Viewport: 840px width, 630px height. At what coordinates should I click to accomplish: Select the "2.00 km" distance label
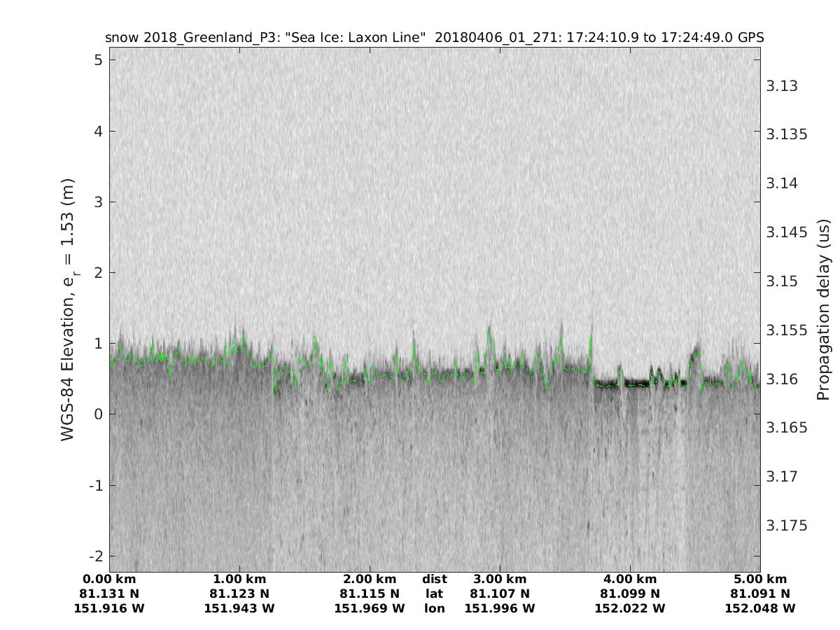370,580
